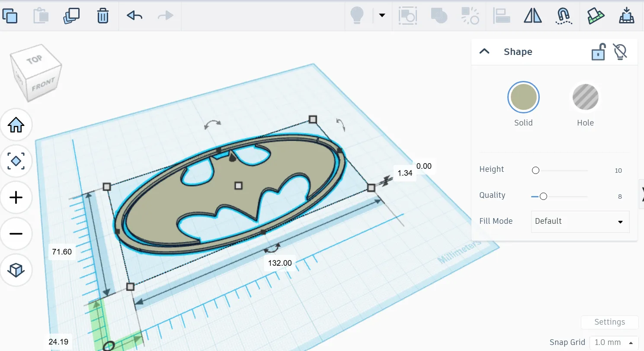The width and height of the screenshot is (644, 351).
Task: Expand the show-all-shapes lightbulb dropdown
Action: click(x=382, y=15)
